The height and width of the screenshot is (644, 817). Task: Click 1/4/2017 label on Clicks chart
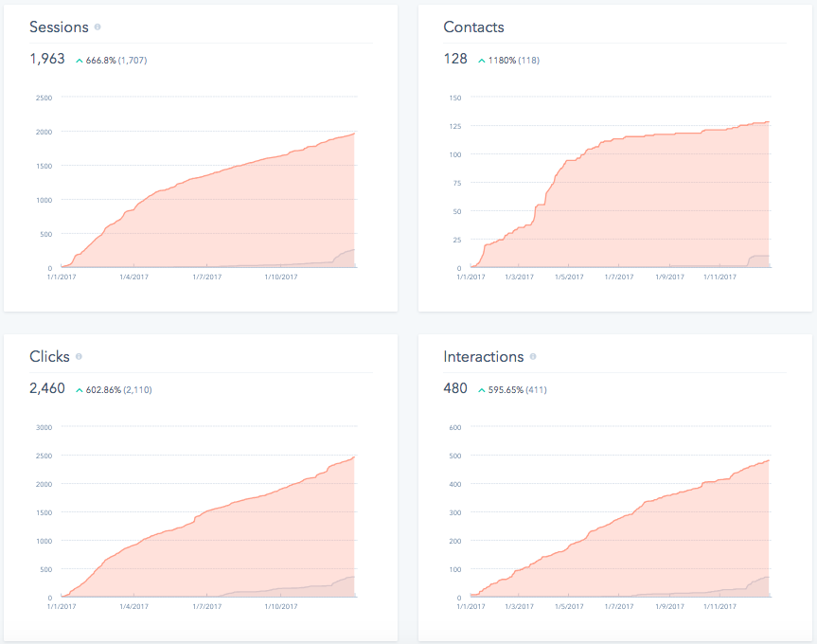click(133, 606)
